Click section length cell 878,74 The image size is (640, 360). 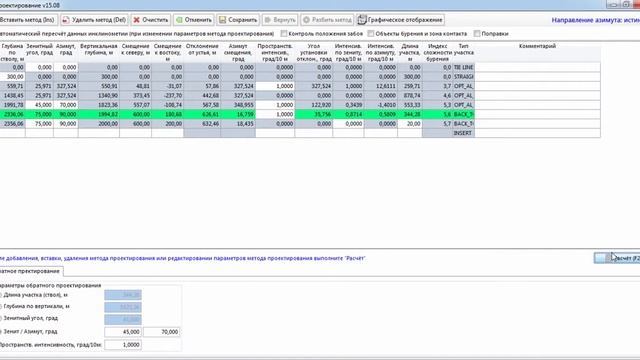pos(410,96)
